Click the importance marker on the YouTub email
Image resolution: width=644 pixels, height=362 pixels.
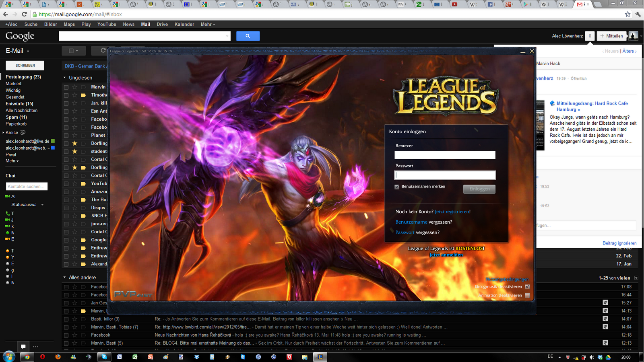[x=83, y=184]
